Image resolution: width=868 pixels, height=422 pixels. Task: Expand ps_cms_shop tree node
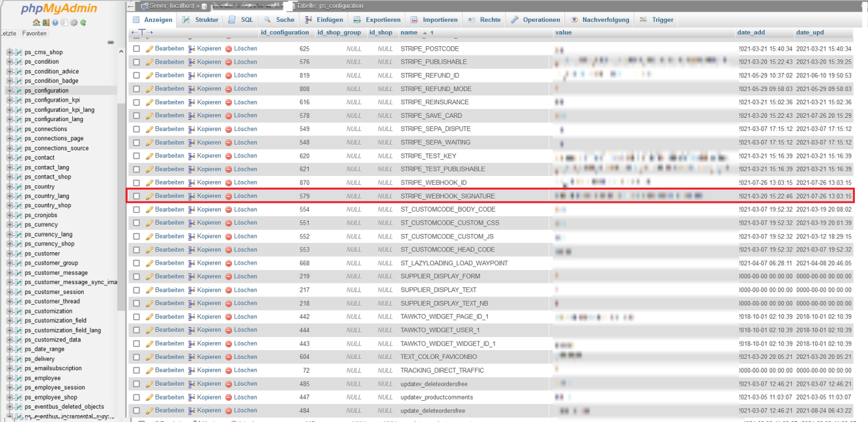9,52
